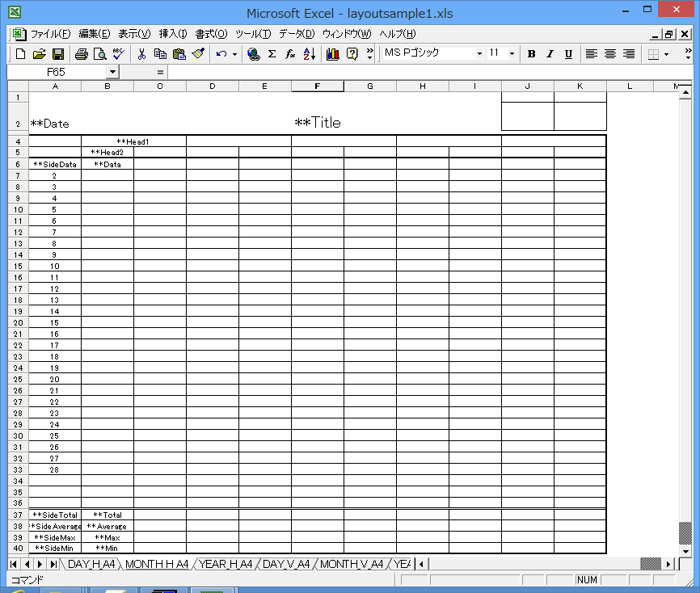
Task: Open the 挿入(I) menu
Action: (x=173, y=34)
